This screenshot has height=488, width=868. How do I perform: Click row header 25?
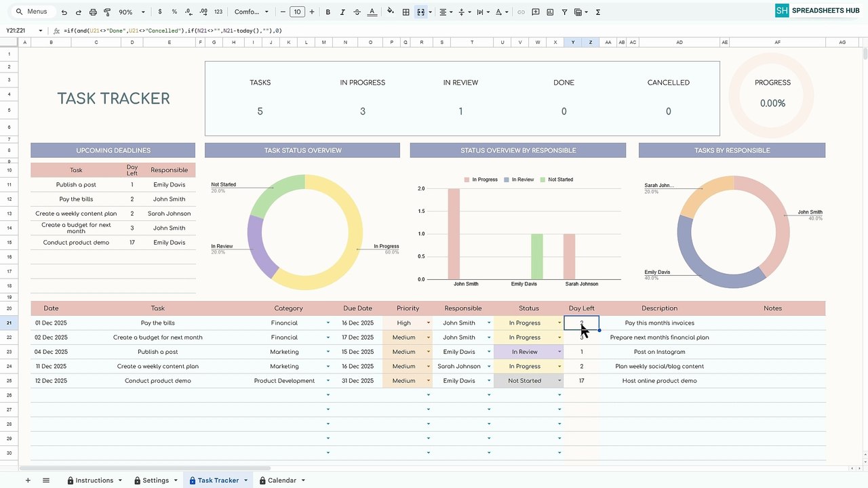[9, 381]
